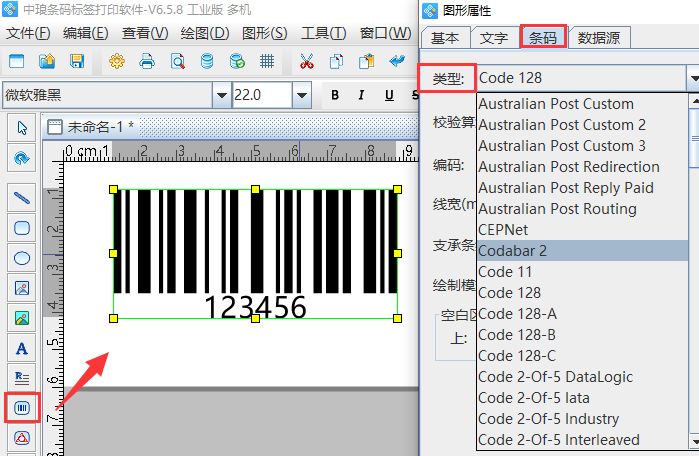Image resolution: width=699 pixels, height=456 pixels.
Task: Choose Australian Post Redirection
Action: [582, 167]
